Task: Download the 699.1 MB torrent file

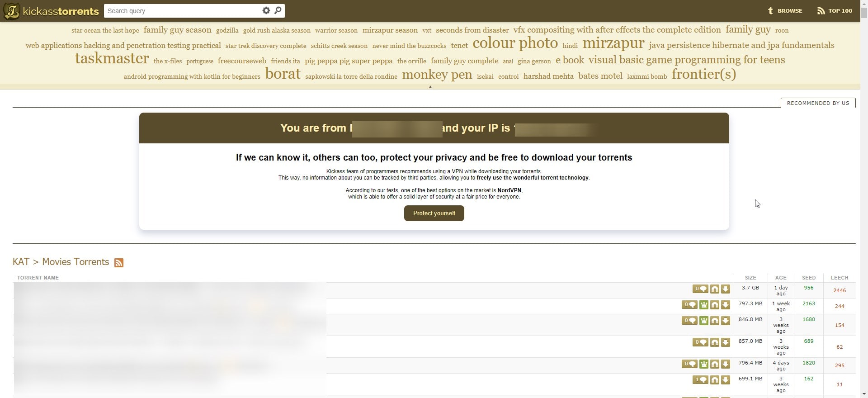Action: click(726, 380)
